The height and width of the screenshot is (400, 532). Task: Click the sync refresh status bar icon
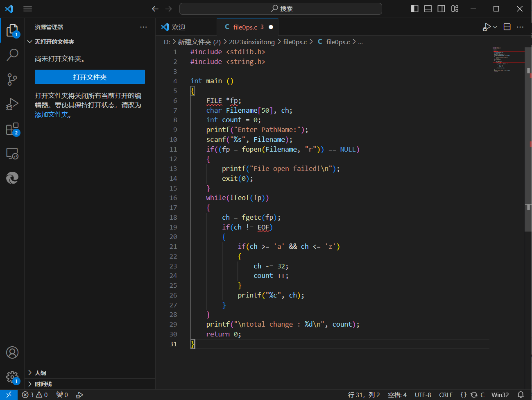point(474,395)
